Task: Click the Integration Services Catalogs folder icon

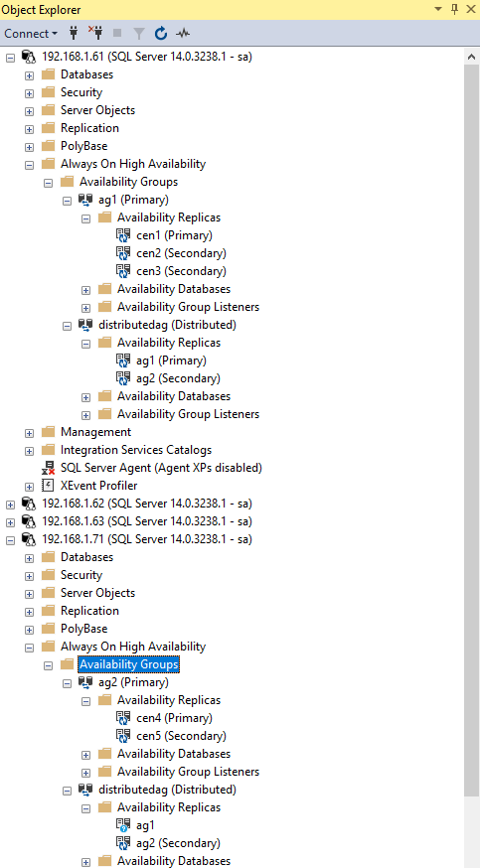Action: (x=49, y=450)
